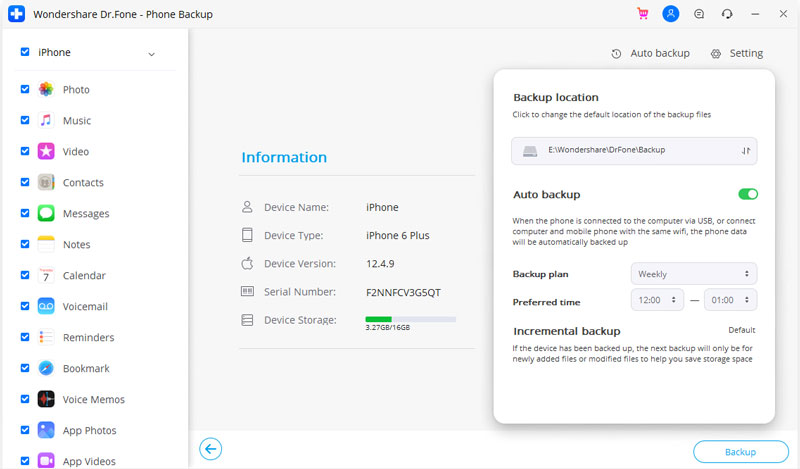Open the Setting label

click(746, 53)
